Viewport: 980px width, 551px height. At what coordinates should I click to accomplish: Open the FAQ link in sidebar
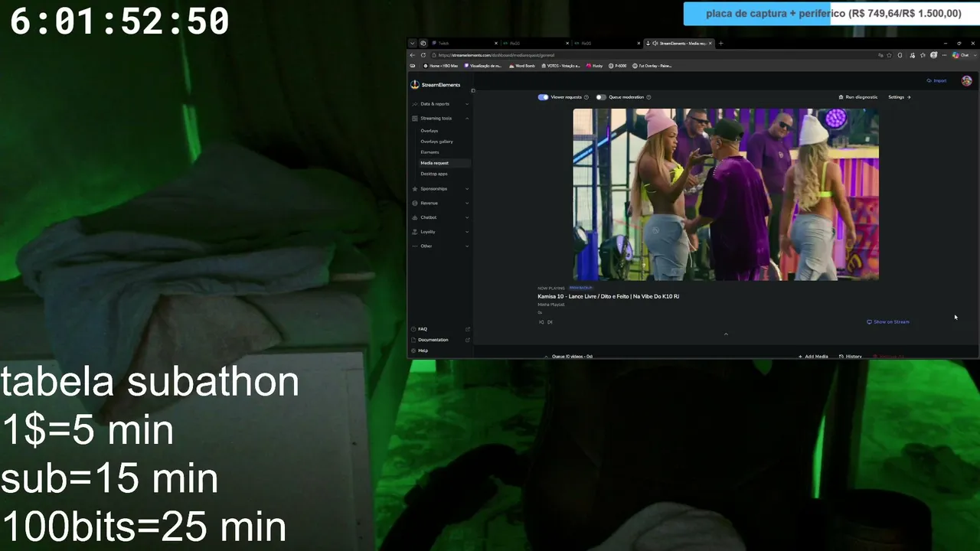[x=440, y=329]
